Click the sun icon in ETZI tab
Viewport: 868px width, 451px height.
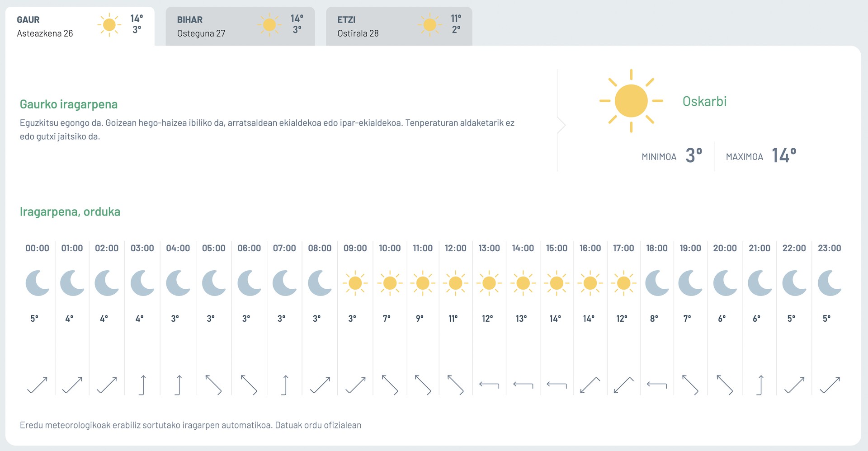pos(429,24)
